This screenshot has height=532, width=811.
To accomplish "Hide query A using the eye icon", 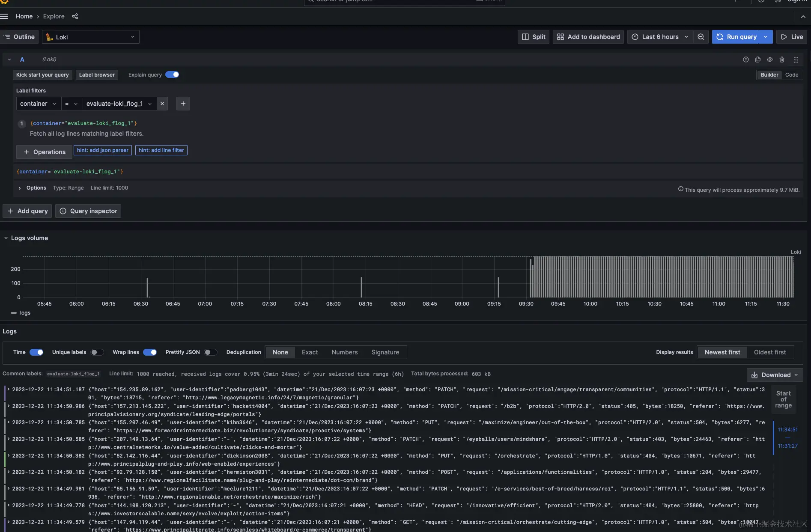I will (769, 59).
